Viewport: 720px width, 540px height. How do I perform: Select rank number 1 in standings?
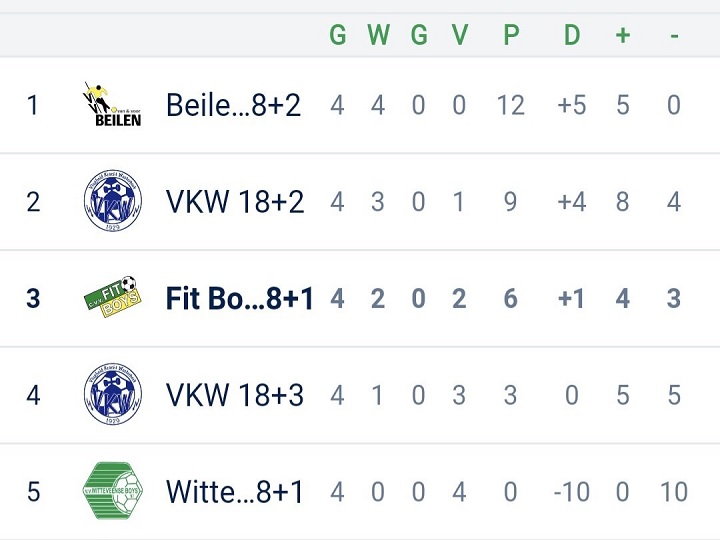click(x=32, y=105)
